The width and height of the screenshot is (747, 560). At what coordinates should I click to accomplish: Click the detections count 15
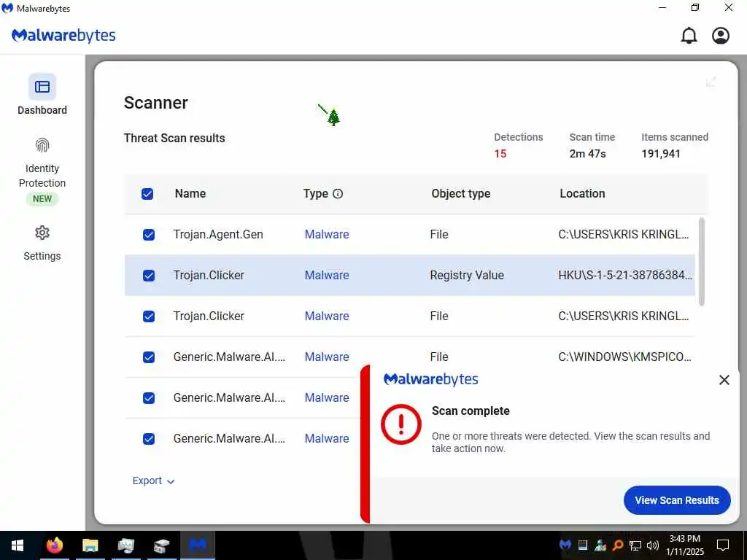click(500, 154)
